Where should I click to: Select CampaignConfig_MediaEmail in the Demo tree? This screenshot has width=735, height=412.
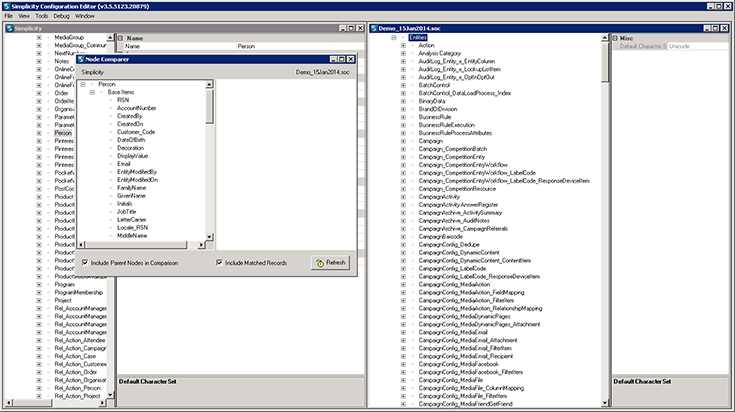point(453,332)
